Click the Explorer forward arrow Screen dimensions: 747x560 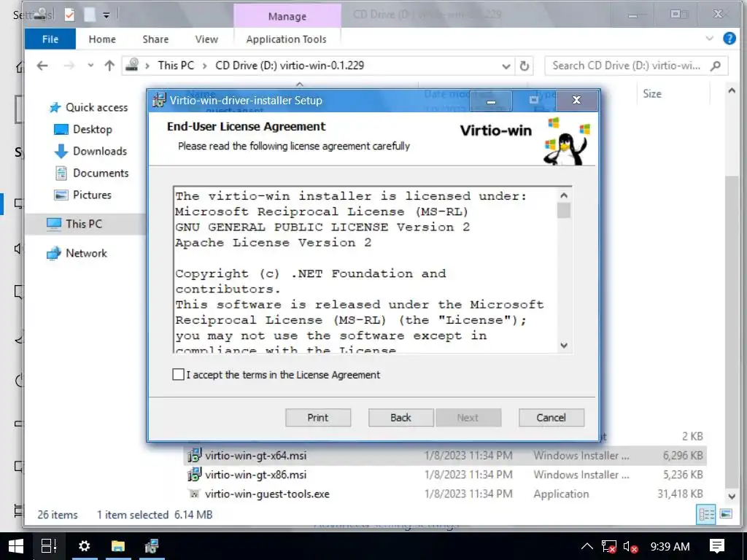(69, 66)
